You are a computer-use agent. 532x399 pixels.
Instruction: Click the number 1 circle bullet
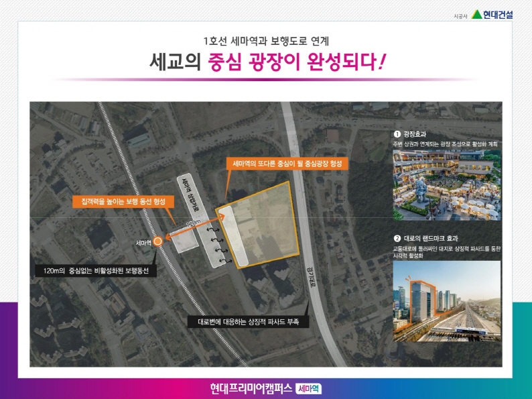tap(397, 134)
